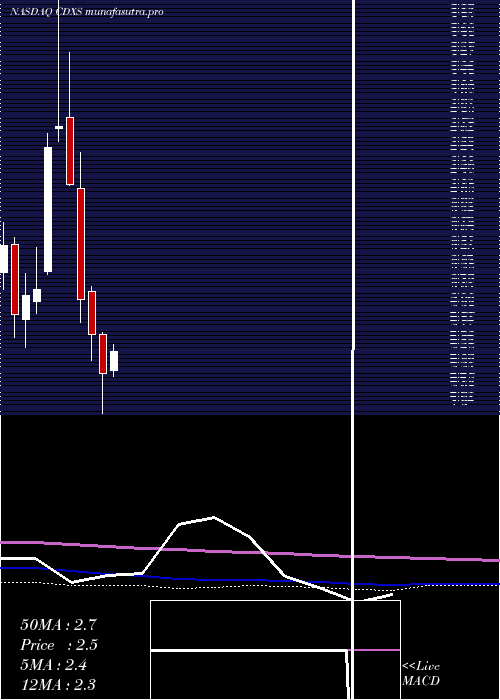This screenshot has width=500, height=700.
Task: Click the '50MA : 2.7' label
Action: coord(58,625)
